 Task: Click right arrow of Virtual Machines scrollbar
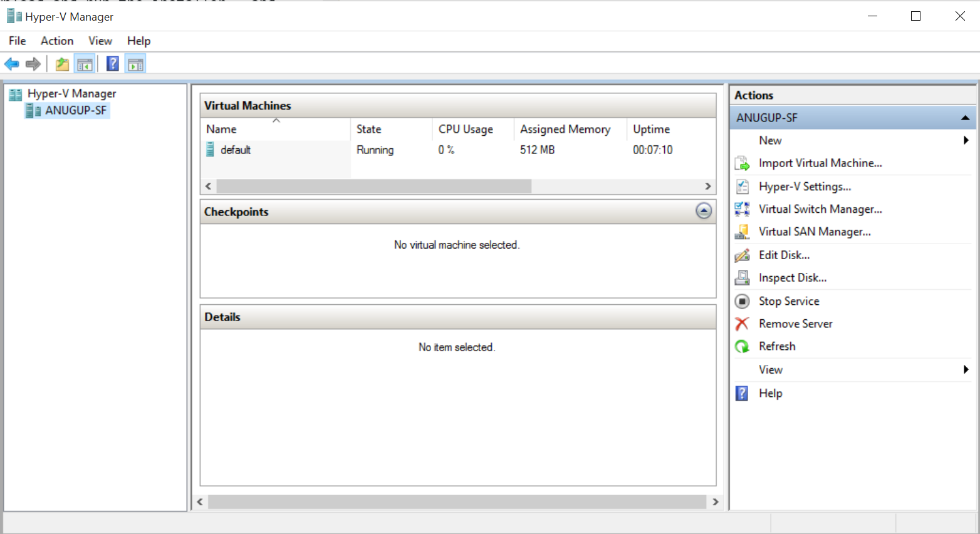click(708, 187)
